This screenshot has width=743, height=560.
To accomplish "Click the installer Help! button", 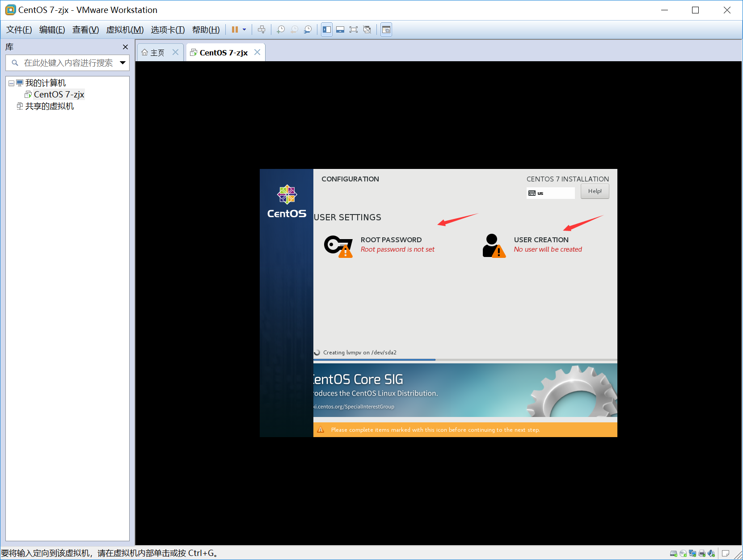I will pyautogui.click(x=595, y=191).
